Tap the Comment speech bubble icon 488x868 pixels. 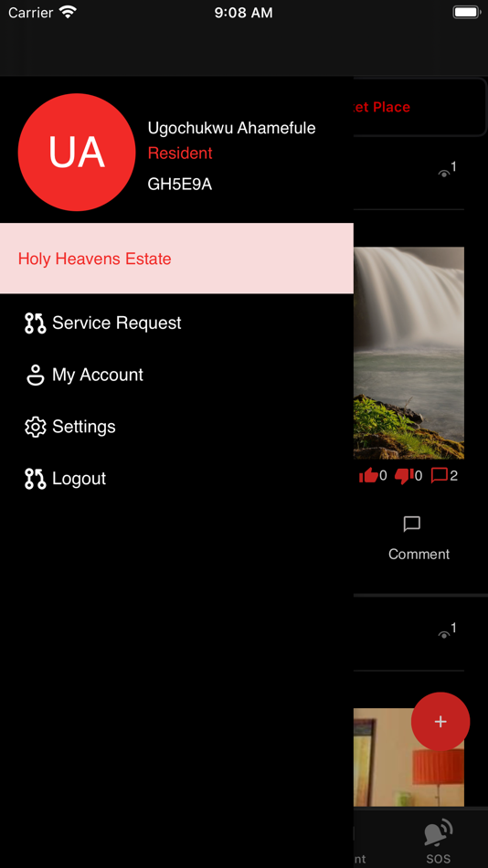pyautogui.click(x=412, y=524)
